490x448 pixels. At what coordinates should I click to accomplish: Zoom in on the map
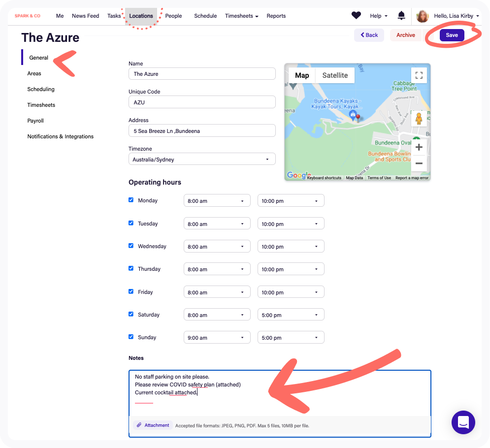click(419, 147)
